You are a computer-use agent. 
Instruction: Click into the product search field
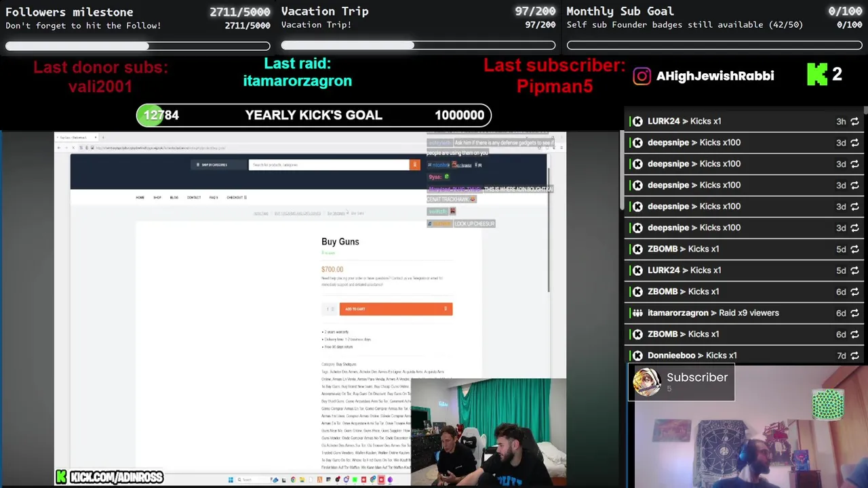coord(329,165)
